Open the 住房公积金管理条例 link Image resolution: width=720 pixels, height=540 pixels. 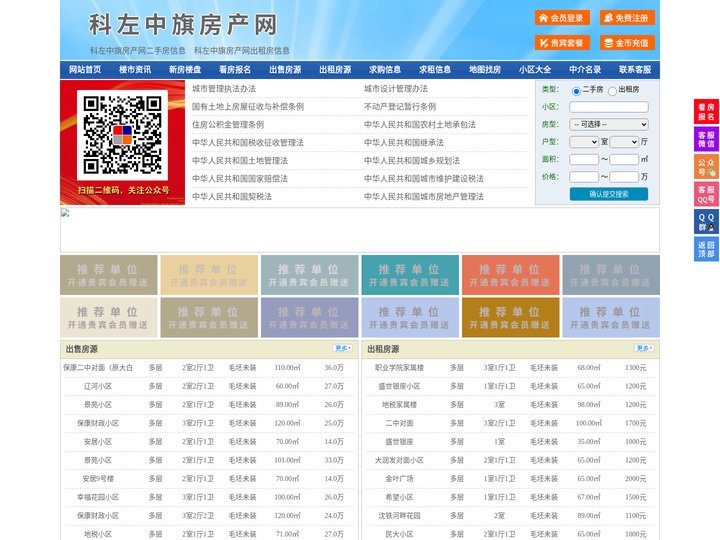pyautogui.click(x=228, y=124)
